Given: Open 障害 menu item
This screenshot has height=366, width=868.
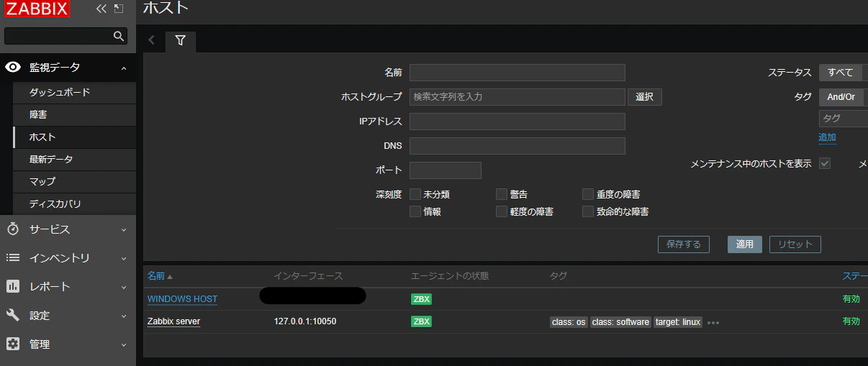Looking at the screenshot, I should coord(74,115).
